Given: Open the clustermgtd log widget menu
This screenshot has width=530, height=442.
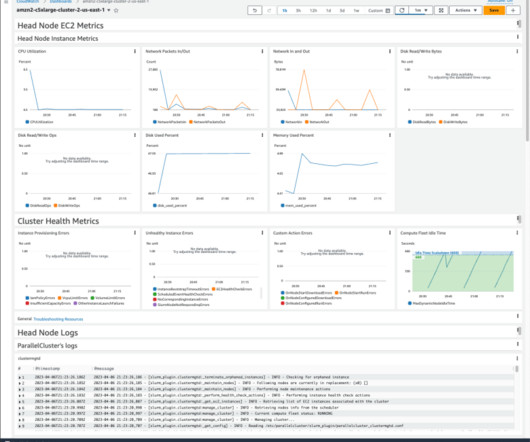Looking at the screenshot, I should coord(517,358).
